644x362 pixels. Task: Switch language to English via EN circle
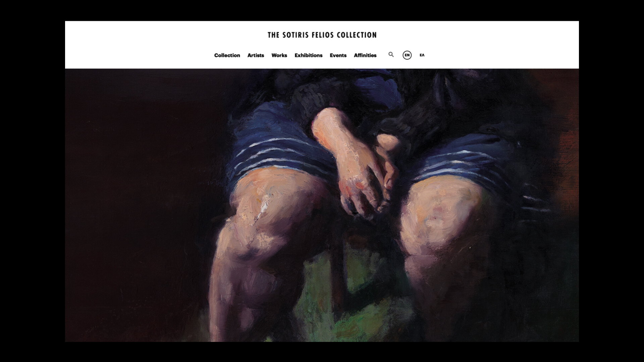[x=407, y=55]
